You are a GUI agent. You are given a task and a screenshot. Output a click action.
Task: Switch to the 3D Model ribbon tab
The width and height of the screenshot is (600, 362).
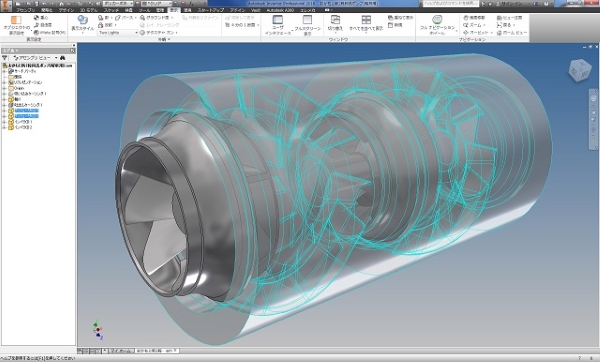[x=89, y=10]
